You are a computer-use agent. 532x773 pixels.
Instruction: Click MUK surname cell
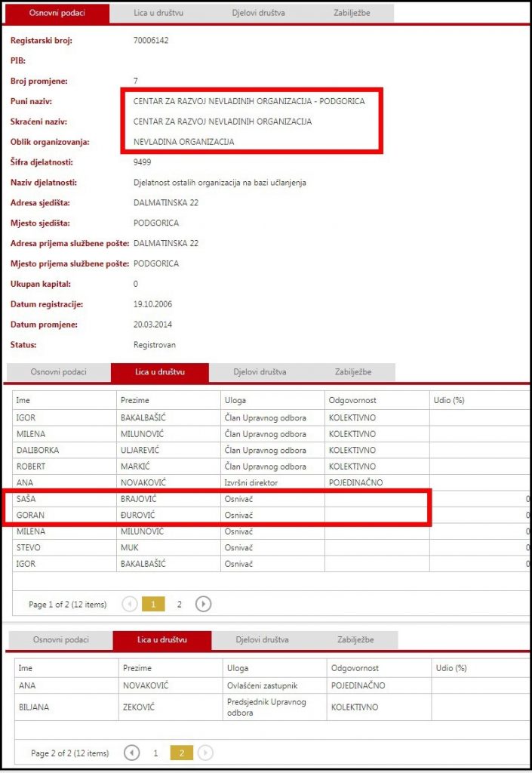coord(168,548)
